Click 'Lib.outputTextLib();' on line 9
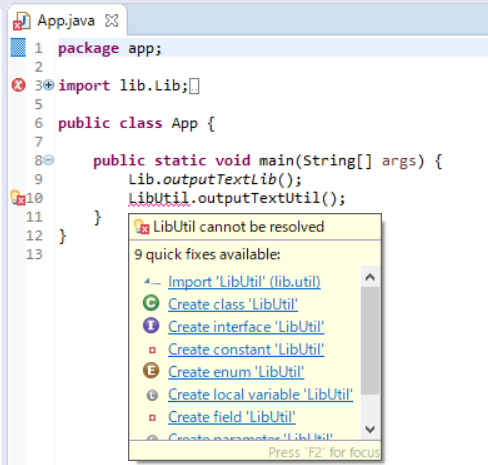This screenshot has height=465, width=488. tap(215, 180)
